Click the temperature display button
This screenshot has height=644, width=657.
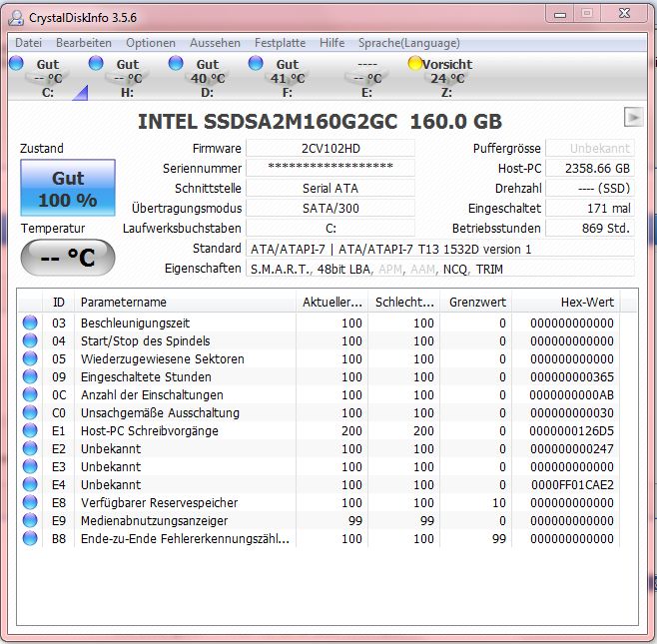(68, 258)
